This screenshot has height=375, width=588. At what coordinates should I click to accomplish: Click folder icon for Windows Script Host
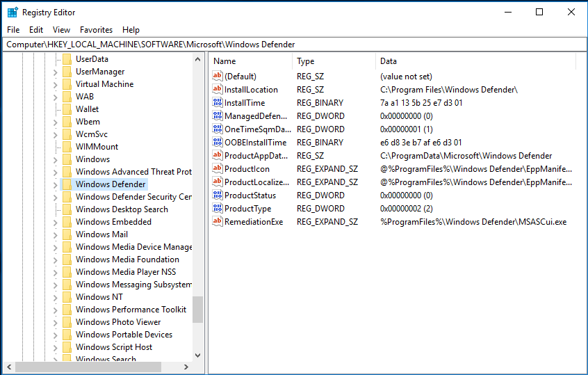(67, 347)
